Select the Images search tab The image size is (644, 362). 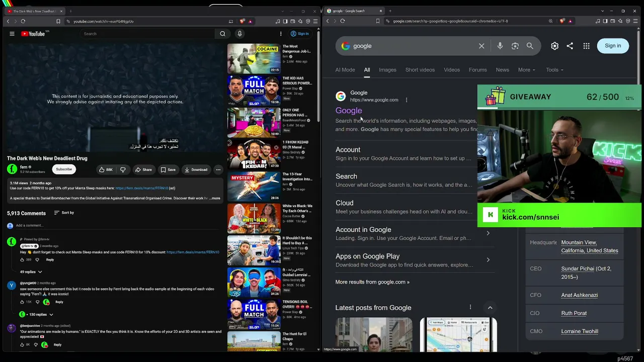[x=387, y=70]
